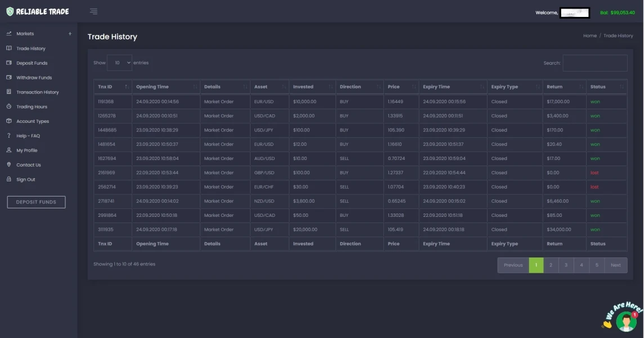Click the hamburger menu icon in header
This screenshot has height=338, width=644.
coord(93,12)
